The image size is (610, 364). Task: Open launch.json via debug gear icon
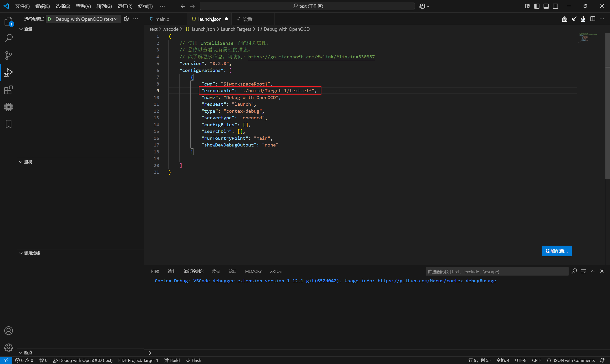tap(126, 19)
